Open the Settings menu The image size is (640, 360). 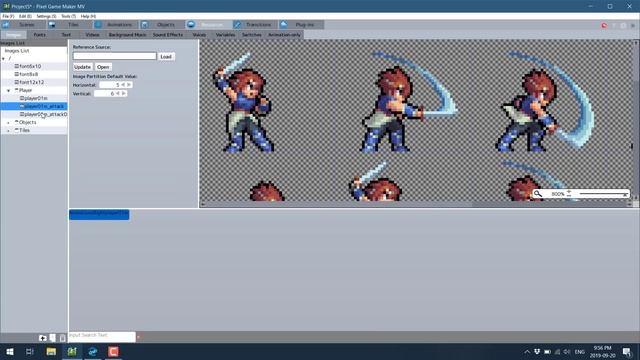point(46,16)
